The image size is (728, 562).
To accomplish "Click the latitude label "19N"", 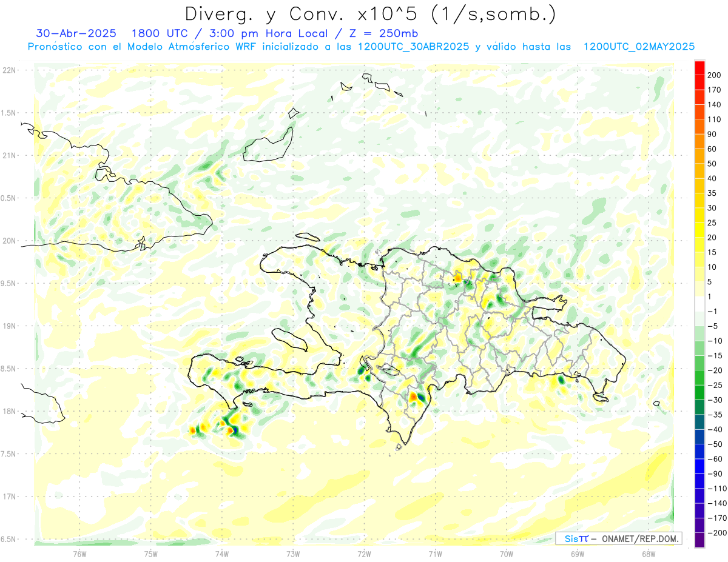I will [x=8, y=326].
